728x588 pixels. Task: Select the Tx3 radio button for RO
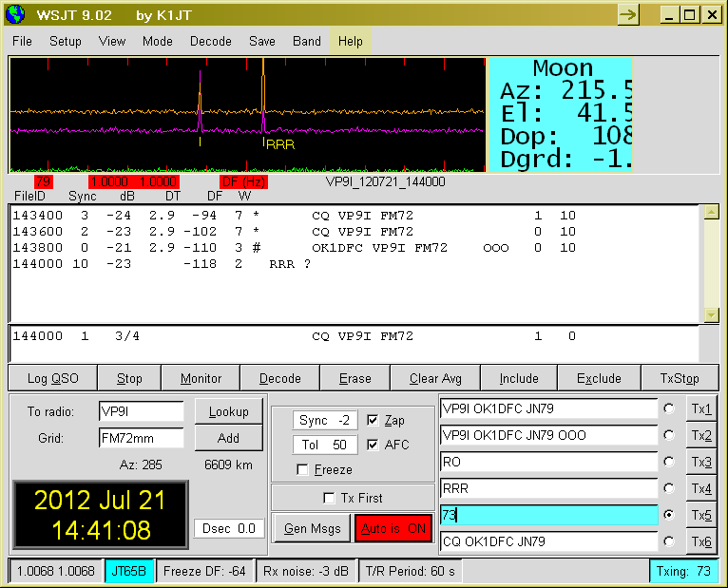pos(670,462)
